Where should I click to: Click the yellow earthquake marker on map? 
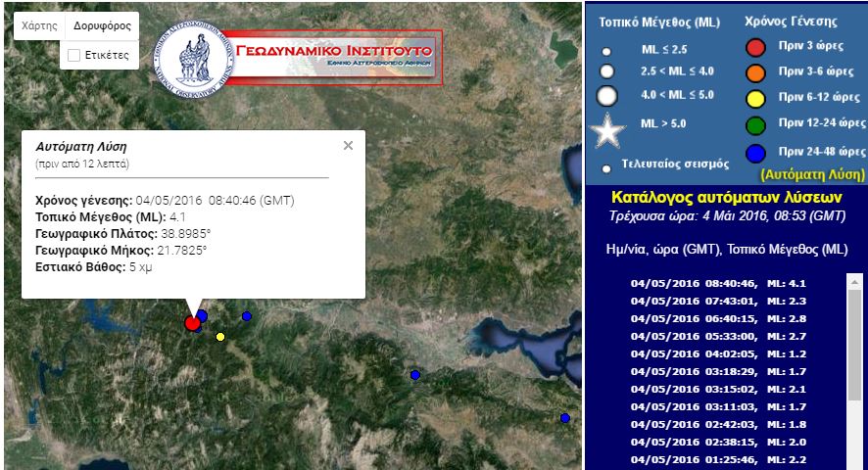pyautogui.click(x=220, y=337)
